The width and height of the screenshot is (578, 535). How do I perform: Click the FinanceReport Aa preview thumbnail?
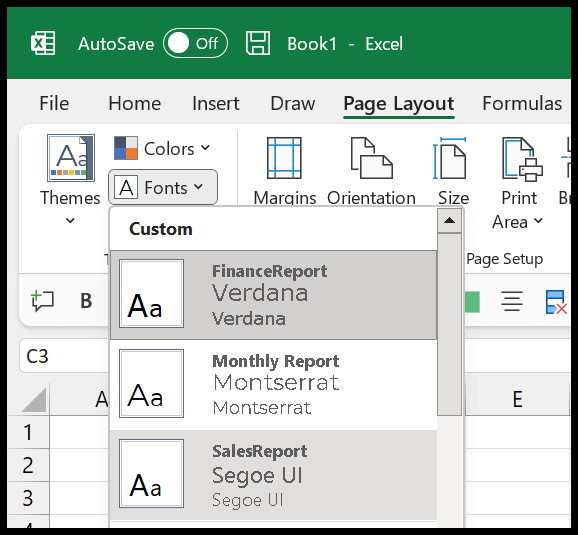point(152,293)
